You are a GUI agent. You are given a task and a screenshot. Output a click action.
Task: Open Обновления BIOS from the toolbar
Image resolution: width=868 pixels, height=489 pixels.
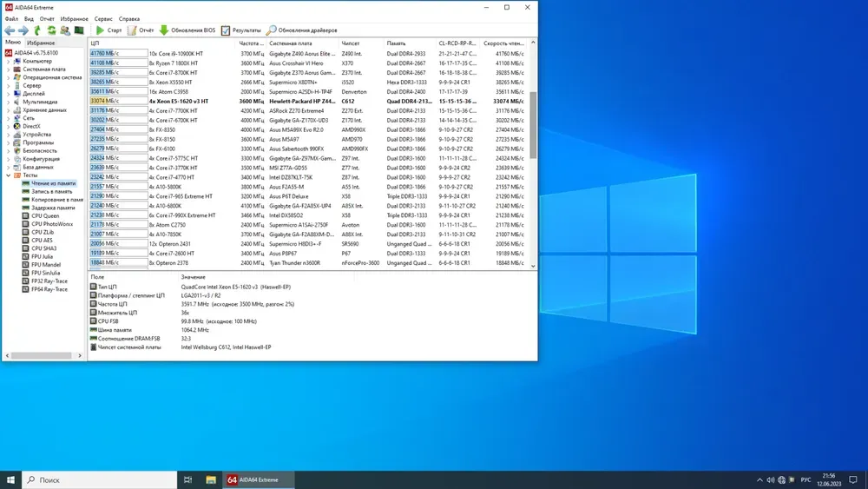tap(187, 30)
